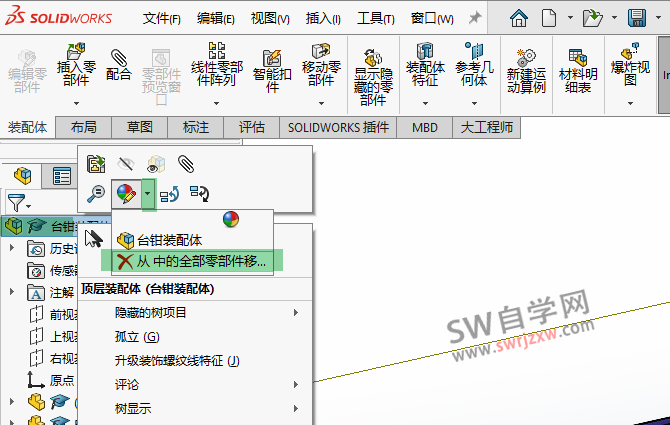Select the 原点 origin tree item
Screen dimensions: 670x425
click(50, 379)
